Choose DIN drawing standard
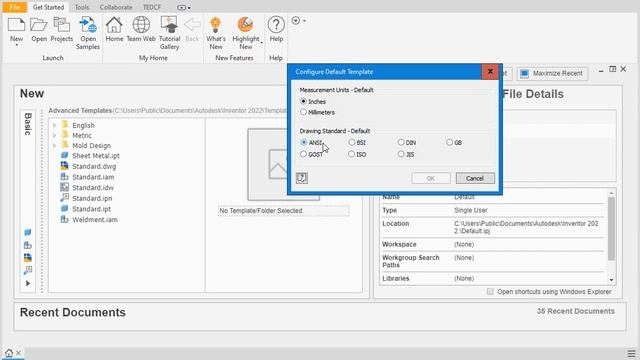Screen dimensions: 640x360 point(401,142)
